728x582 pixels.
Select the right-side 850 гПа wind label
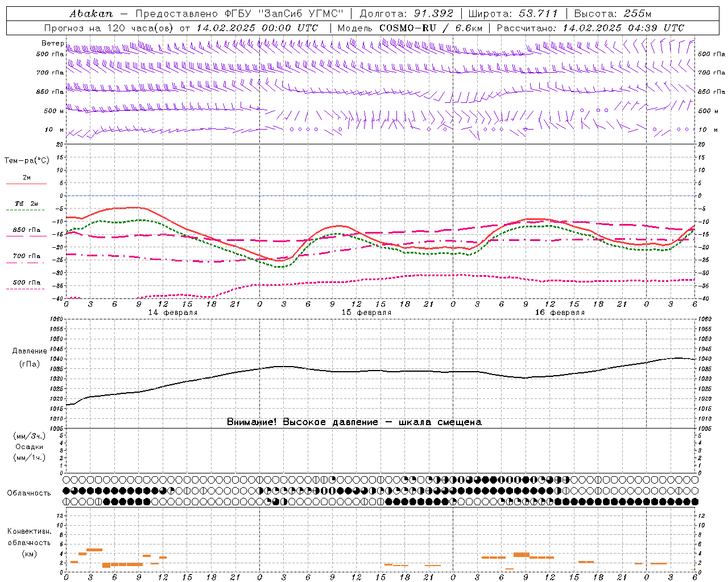tap(712, 92)
